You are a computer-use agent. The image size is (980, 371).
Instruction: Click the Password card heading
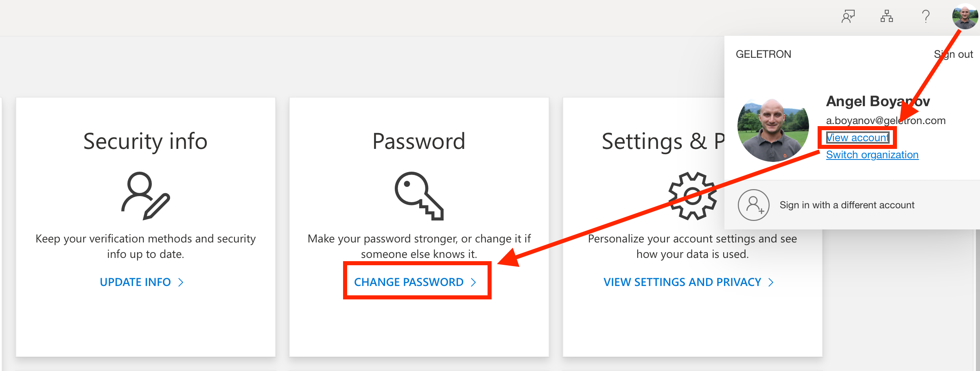coord(419,142)
